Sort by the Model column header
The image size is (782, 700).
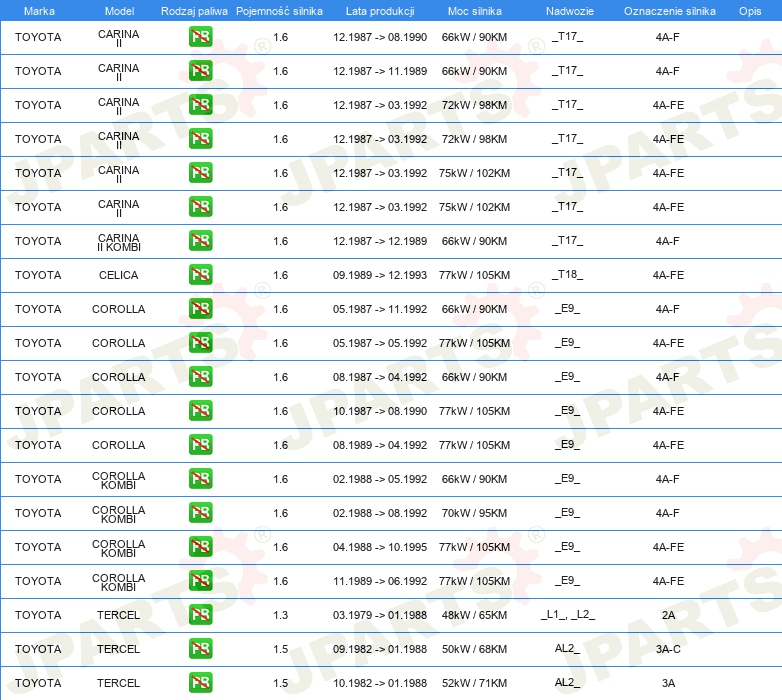pyautogui.click(x=119, y=11)
